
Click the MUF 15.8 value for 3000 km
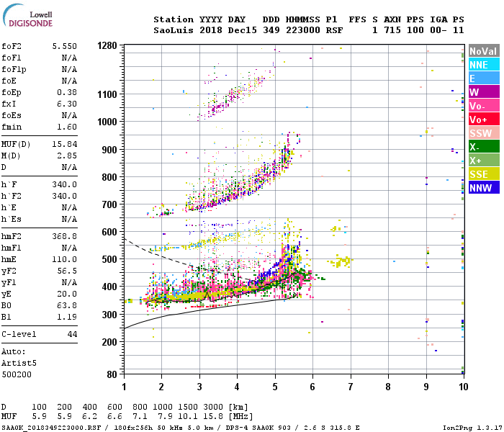pyautogui.click(x=214, y=417)
